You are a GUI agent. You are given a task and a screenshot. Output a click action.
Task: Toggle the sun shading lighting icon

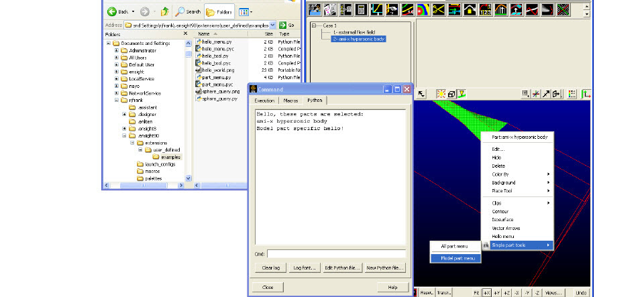[441, 94]
